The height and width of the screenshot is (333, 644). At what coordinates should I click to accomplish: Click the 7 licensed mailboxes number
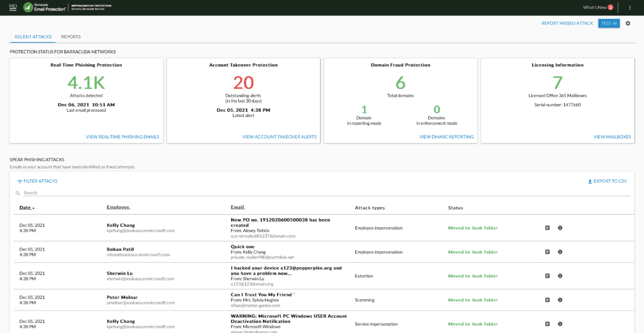click(x=557, y=82)
